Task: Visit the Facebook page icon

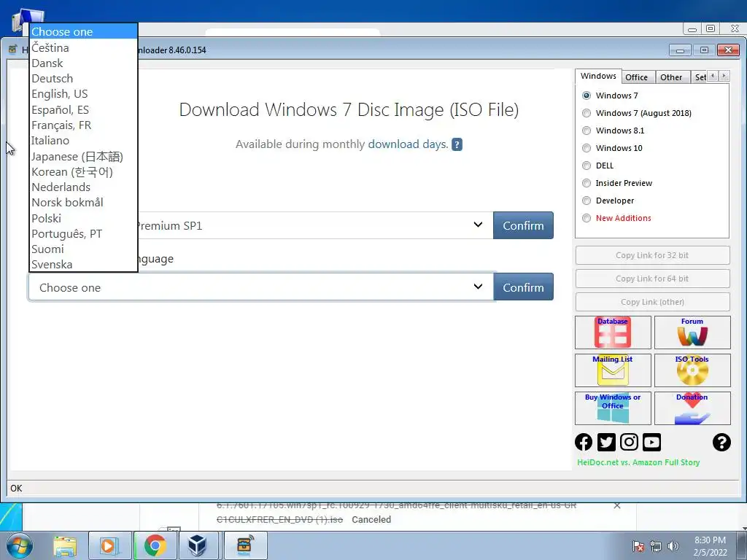Action: pyautogui.click(x=584, y=443)
